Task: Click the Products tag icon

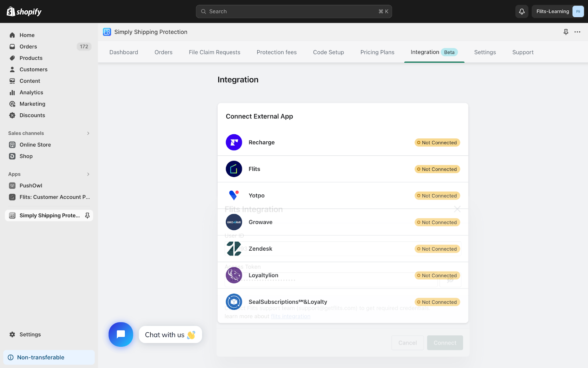Action: pyautogui.click(x=12, y=58)
